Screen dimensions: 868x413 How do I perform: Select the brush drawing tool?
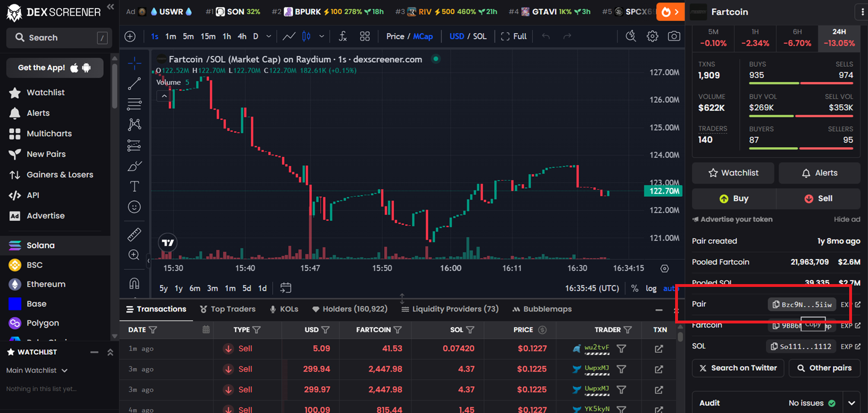135,166
